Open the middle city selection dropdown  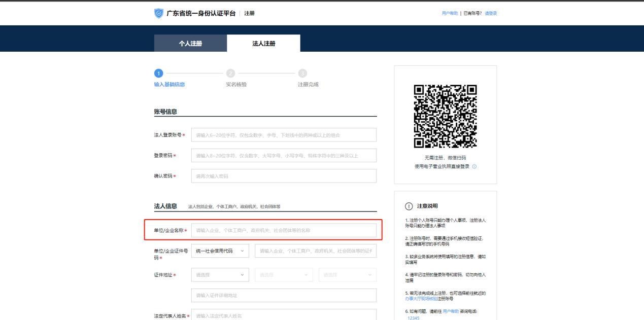(x=283, y=275)
